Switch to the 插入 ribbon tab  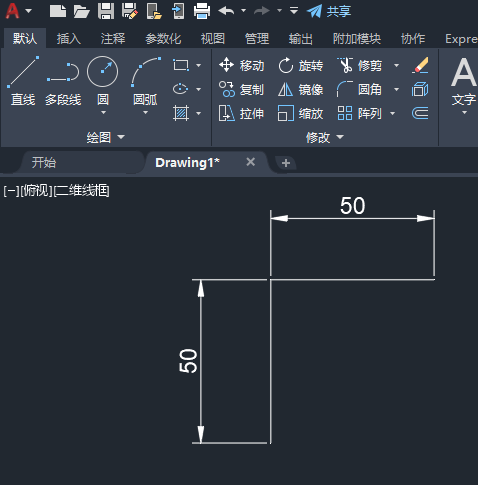(69, 39)
